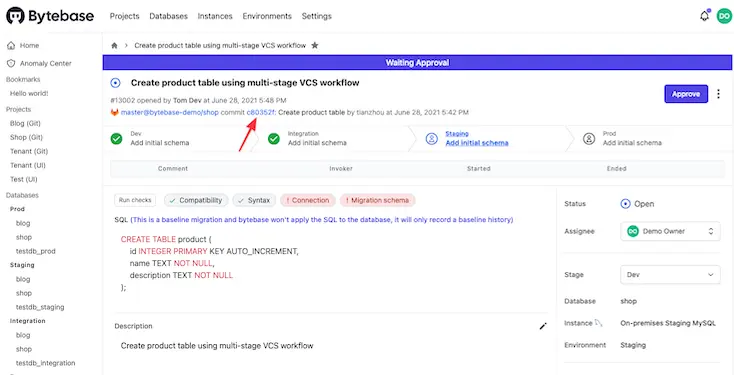Open the Hello world! bookmark
Viewport: 734px width, 375px height.
pyautogui.click(x=29, y=93)
